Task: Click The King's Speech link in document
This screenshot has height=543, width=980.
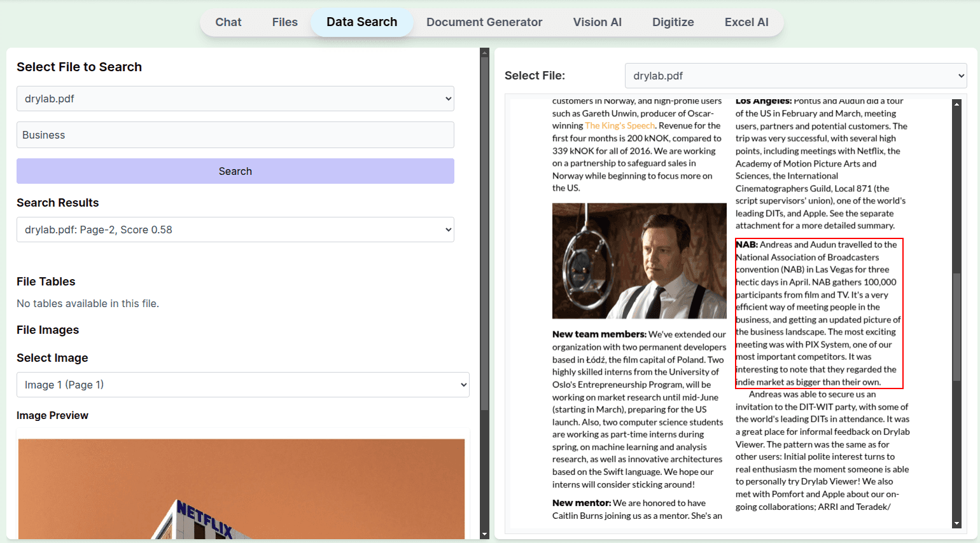Action: point(620,126)
